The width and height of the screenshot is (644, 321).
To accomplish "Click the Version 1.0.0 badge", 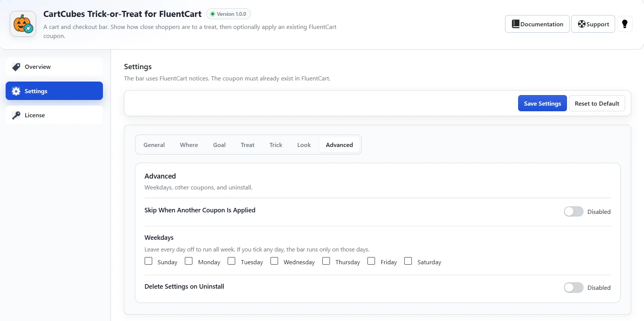I will coord(228,14).
